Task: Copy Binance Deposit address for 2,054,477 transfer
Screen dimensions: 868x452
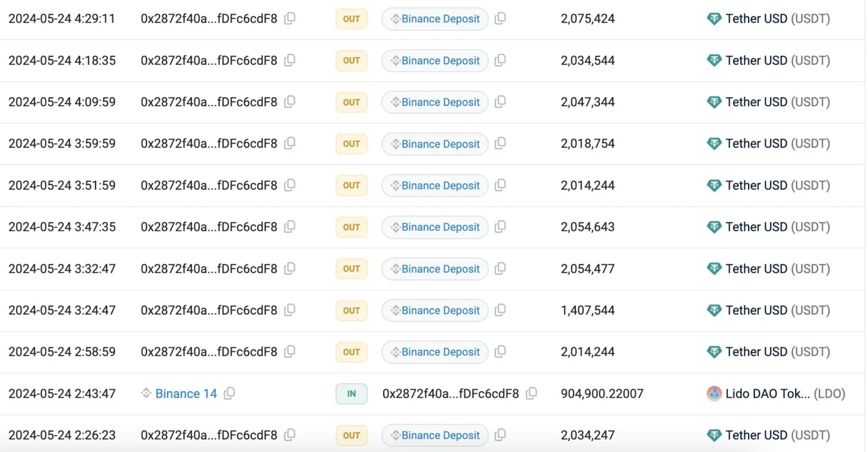Action: pos(500,268)
